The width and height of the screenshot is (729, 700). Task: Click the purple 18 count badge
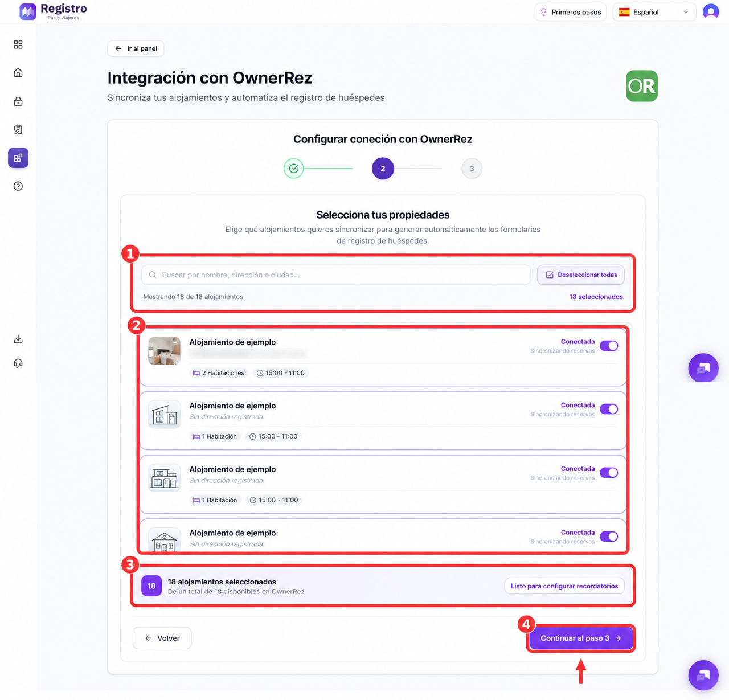(151, 586)
